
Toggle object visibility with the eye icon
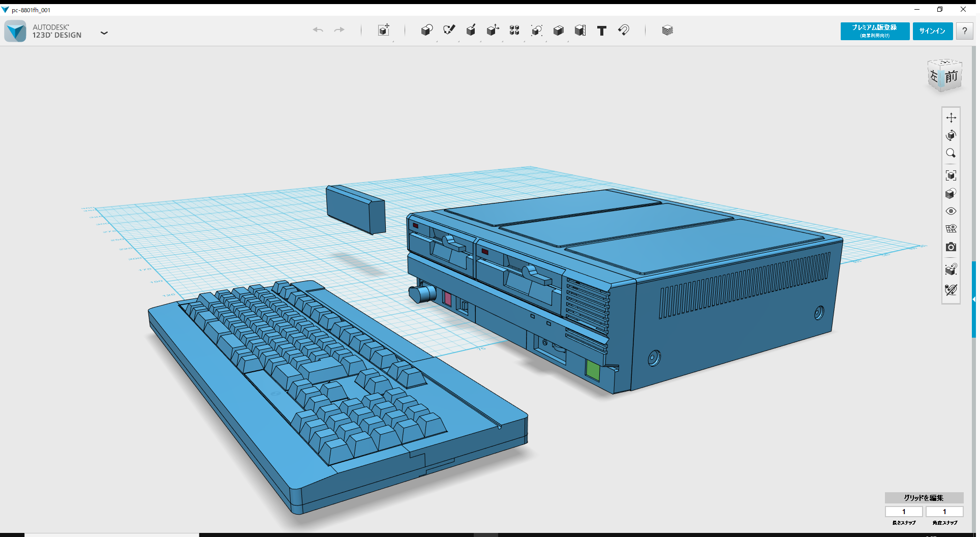[x=951, y=211]
